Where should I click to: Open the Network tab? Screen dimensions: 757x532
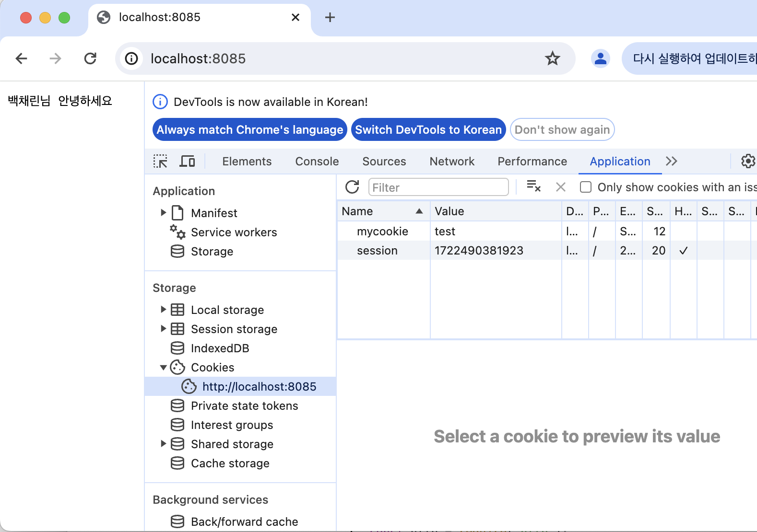(x=452, y=162)
